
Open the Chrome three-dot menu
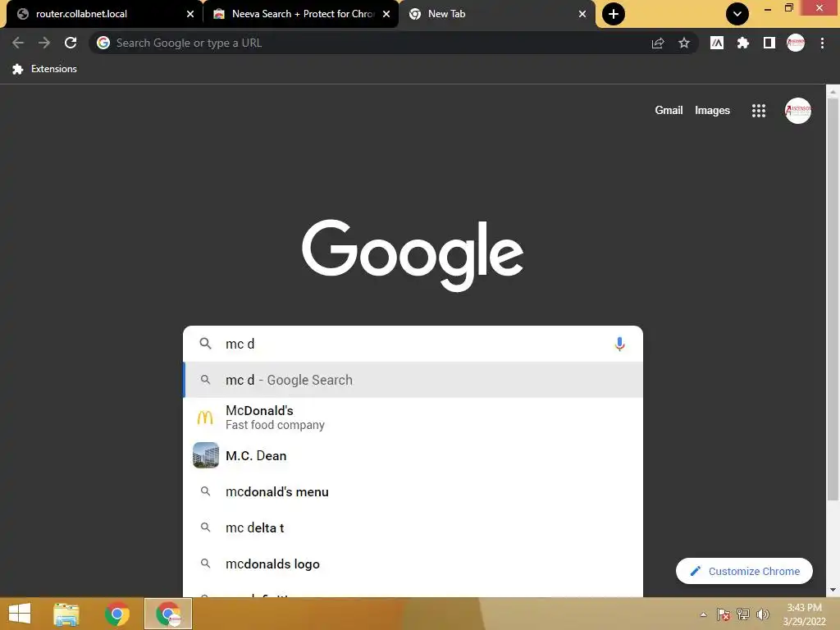coord(822,43)
